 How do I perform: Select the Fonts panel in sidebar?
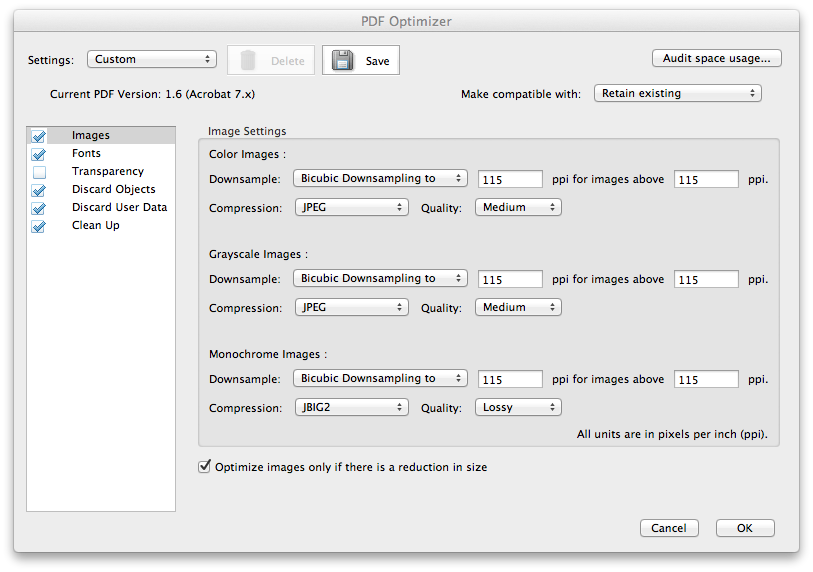(x=86, y=153)
